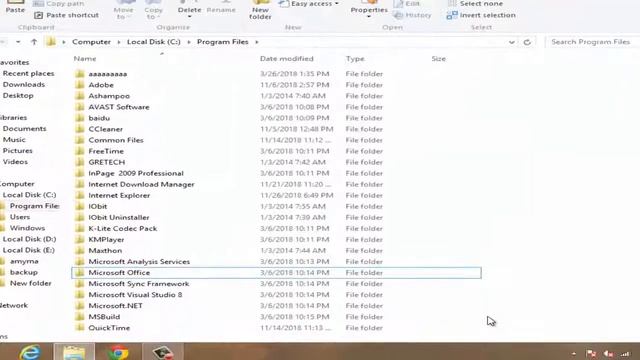Select the Maxthon folder
The image size is (640, 360).
[105, 251]
